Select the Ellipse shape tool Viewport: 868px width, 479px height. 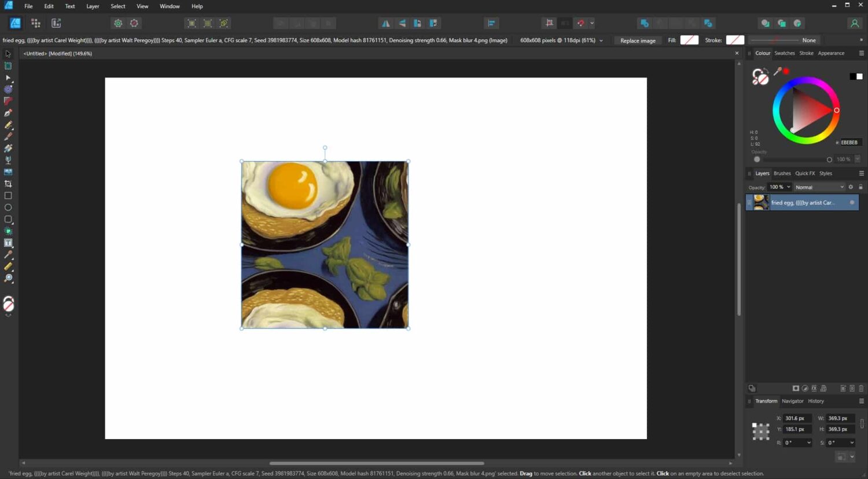pyautogui.click(x=8, y=207)
